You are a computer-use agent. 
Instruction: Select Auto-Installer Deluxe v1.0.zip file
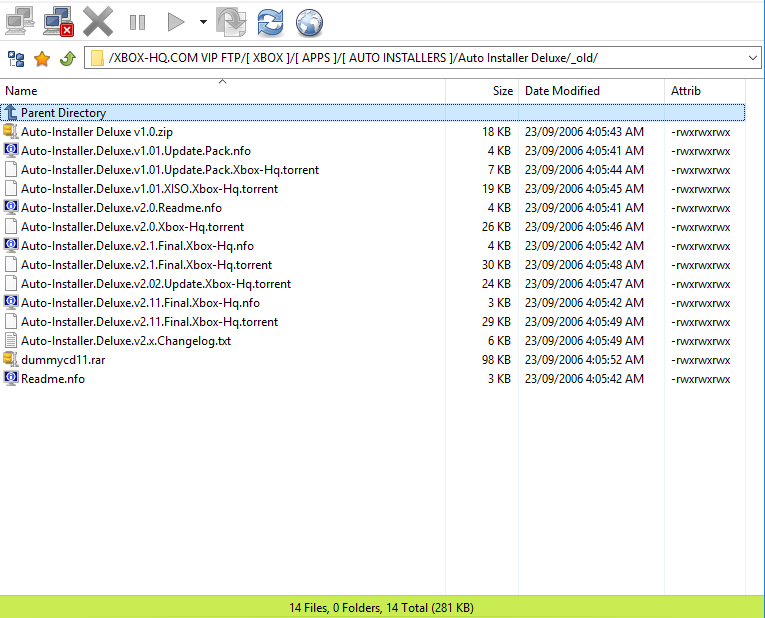click(x=97, y=132)
